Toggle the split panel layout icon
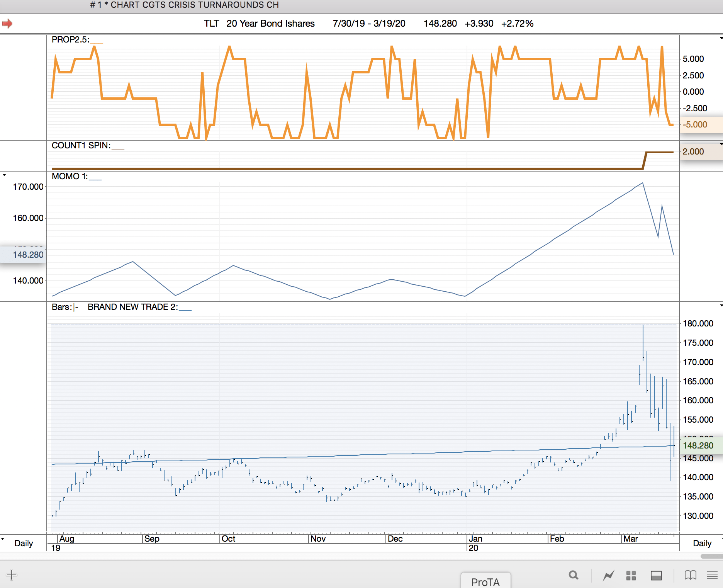The height and width of the screenshot is (588, 723). 656,576
